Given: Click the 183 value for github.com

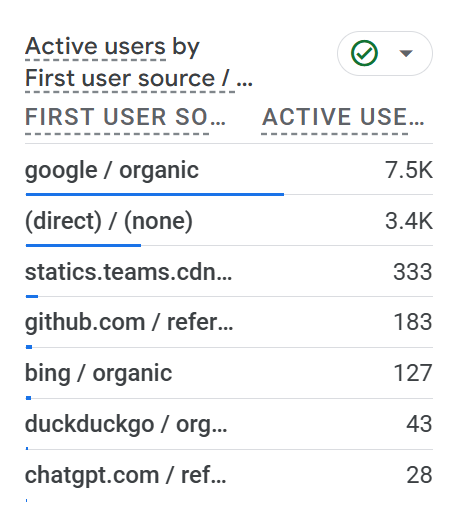Looking at the screenshot, I should 413,322.
